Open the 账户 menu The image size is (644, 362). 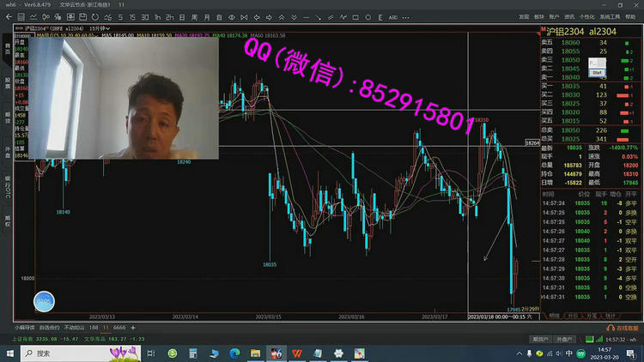(554, 16)
